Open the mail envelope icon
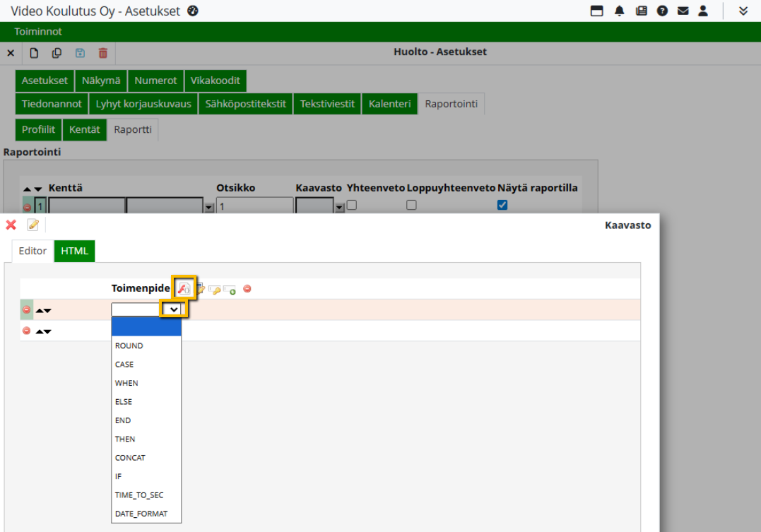 (683, 11)
